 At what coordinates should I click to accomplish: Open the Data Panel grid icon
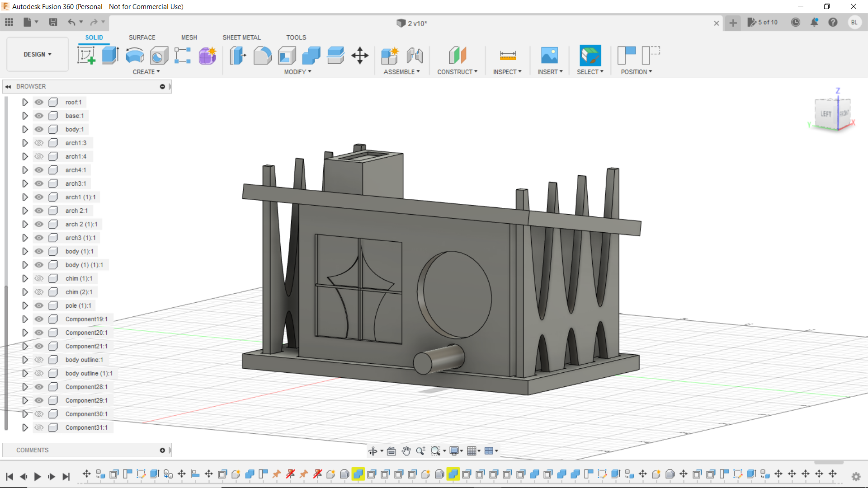[x=9, y=22]
